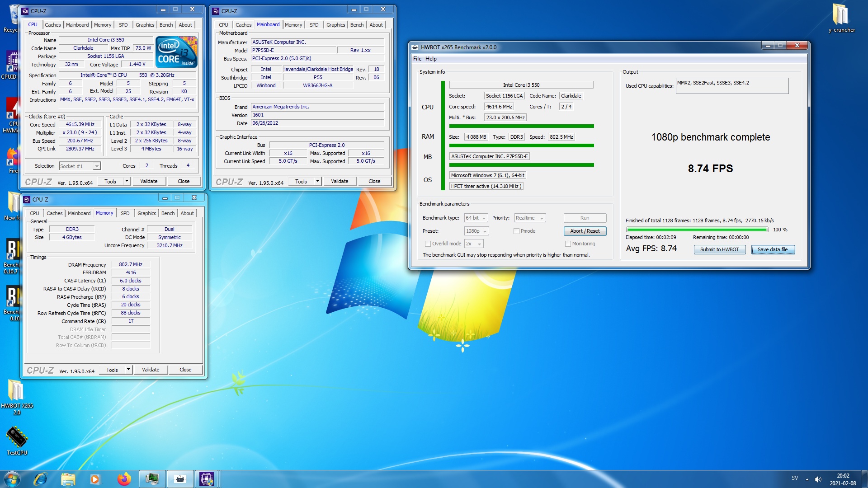Toggle the Pmode checkbox
The height and width of the screenshot is (488, 868).
click(516, 231)
